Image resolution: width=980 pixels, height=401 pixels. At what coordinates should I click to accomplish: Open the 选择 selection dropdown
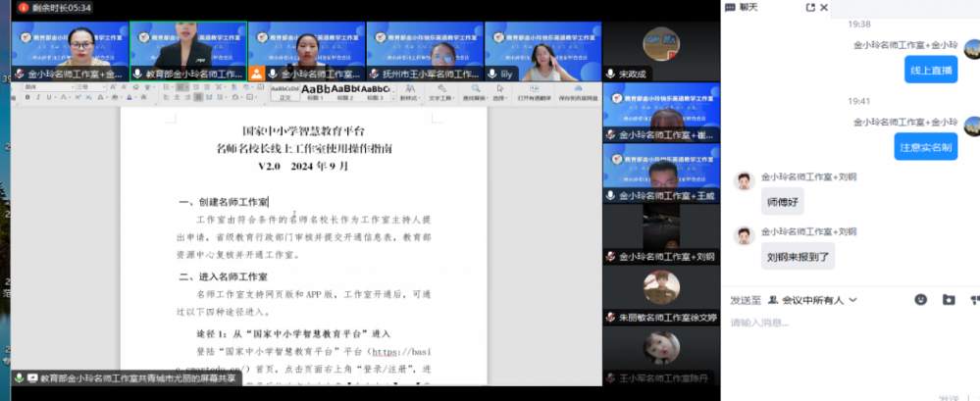[x=498, y=92]
